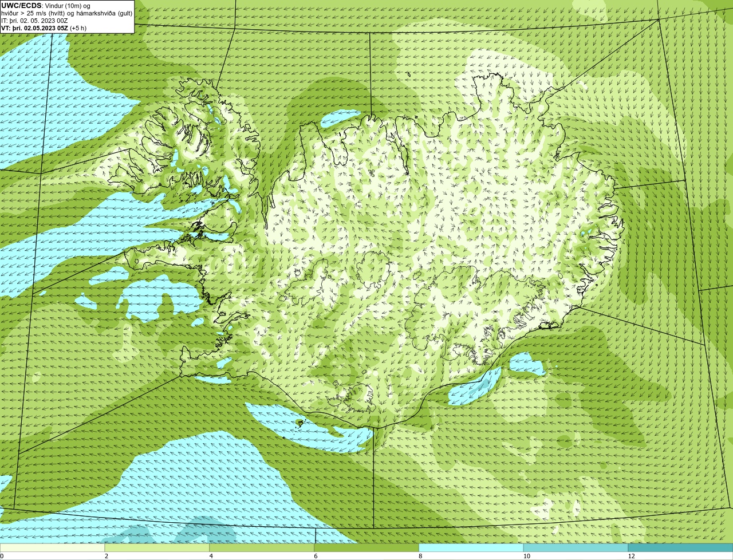Click the scale label '2'
The image size is (733, 560).
[x=107, y=556]
